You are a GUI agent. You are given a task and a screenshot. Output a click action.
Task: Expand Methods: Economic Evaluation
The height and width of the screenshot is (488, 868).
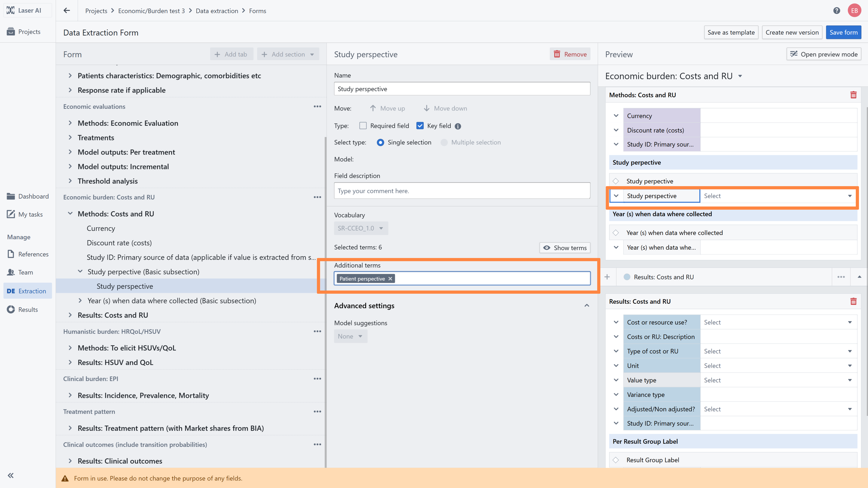coord(70,123)
